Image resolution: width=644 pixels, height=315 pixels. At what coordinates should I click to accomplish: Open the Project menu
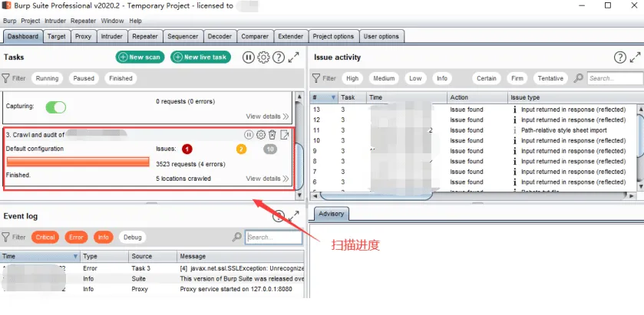pyautogui.click(x=31, y=21)
